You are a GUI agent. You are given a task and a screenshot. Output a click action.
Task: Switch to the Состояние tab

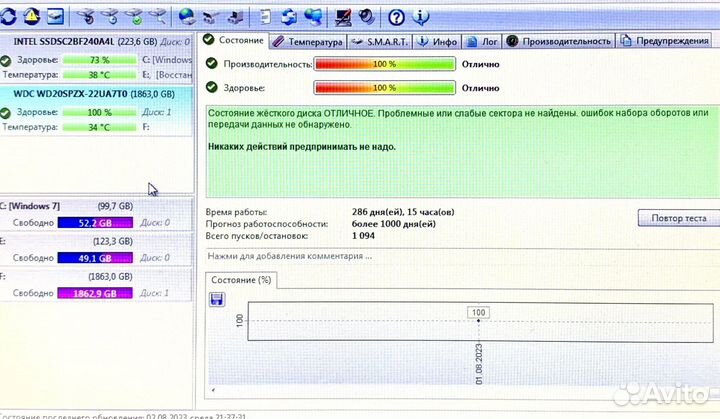234,40
